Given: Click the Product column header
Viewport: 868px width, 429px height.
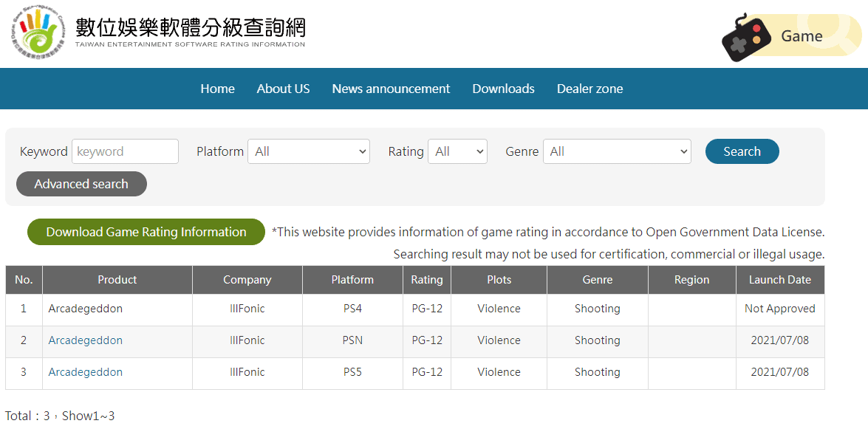Looking at the screenshot, I should click(117, 280).
